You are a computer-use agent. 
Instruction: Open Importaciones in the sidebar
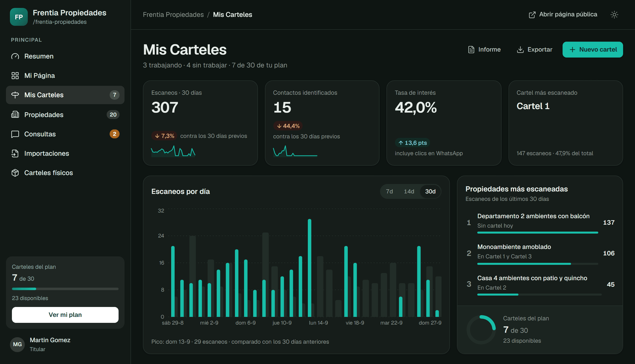coord(65,153)
